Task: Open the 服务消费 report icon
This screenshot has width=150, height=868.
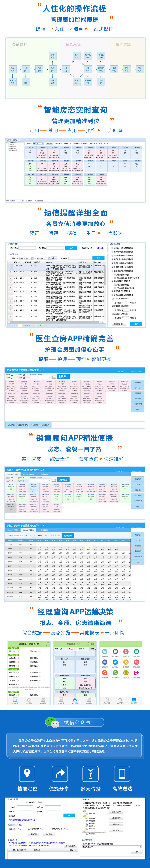Action: pos(126,662)
